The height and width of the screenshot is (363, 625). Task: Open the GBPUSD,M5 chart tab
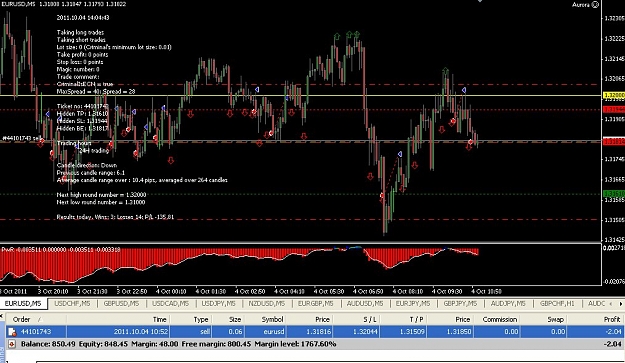[x=121, y=304]
